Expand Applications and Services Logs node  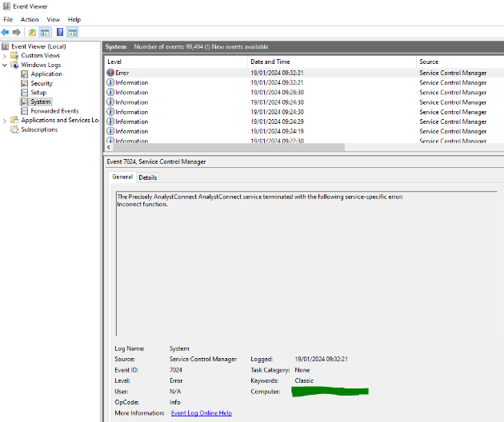[5, 121]
